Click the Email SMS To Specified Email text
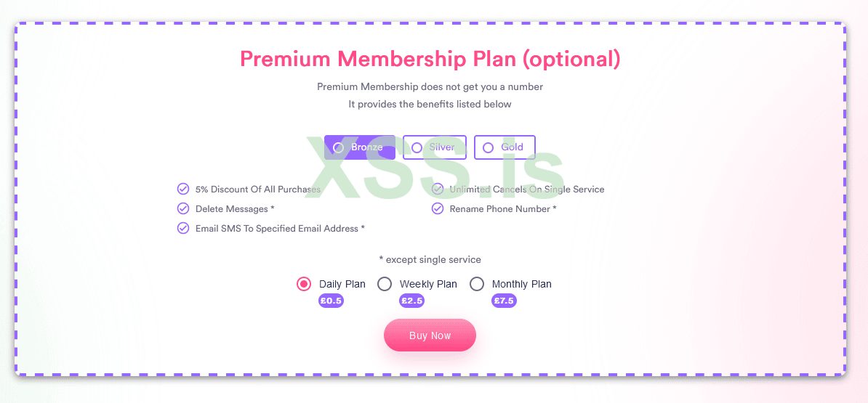Viewport: 868px width, 403px height. 280,228
